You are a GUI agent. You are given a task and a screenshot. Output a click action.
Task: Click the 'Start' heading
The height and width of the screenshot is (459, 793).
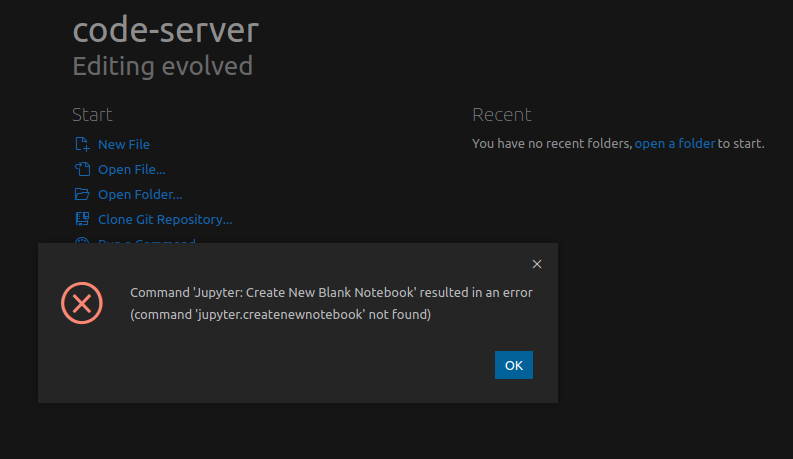pos(92,115)
